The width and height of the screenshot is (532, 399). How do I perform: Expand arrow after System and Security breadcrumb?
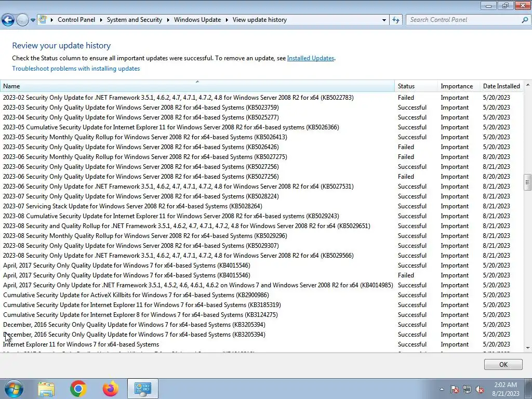tap(168, 20)
